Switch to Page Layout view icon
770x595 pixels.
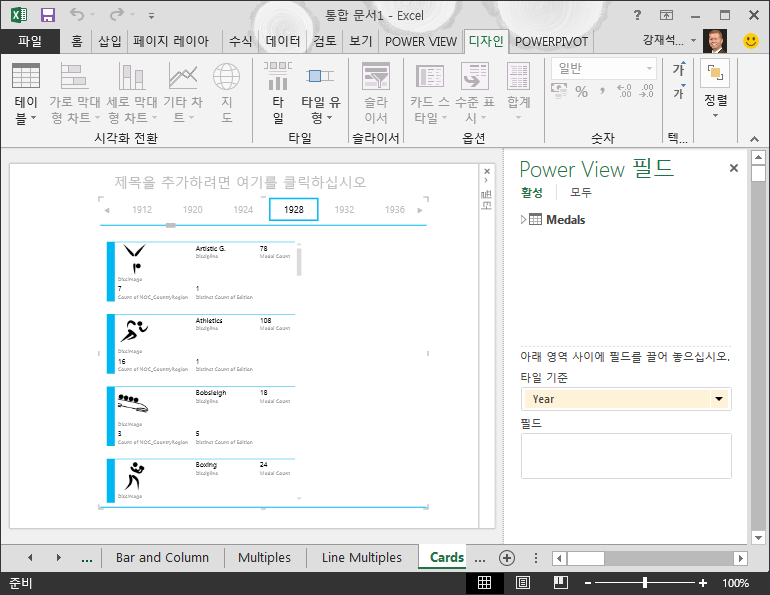click(522, 582)
